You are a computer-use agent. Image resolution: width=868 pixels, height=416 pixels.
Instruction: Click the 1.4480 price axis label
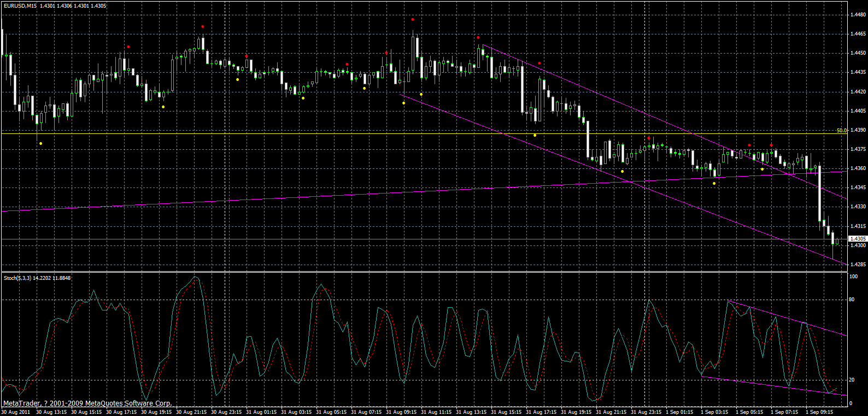tap(858, 15)
